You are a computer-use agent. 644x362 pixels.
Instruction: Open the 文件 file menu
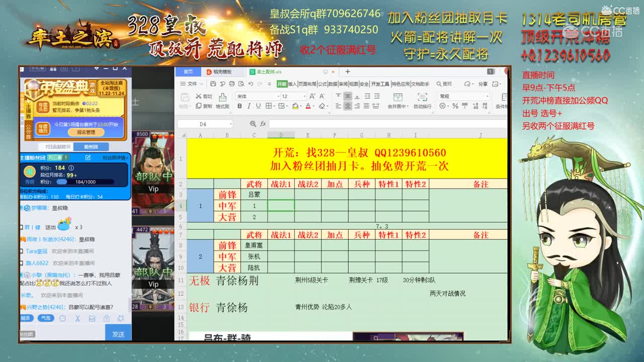tap(192, 84)
